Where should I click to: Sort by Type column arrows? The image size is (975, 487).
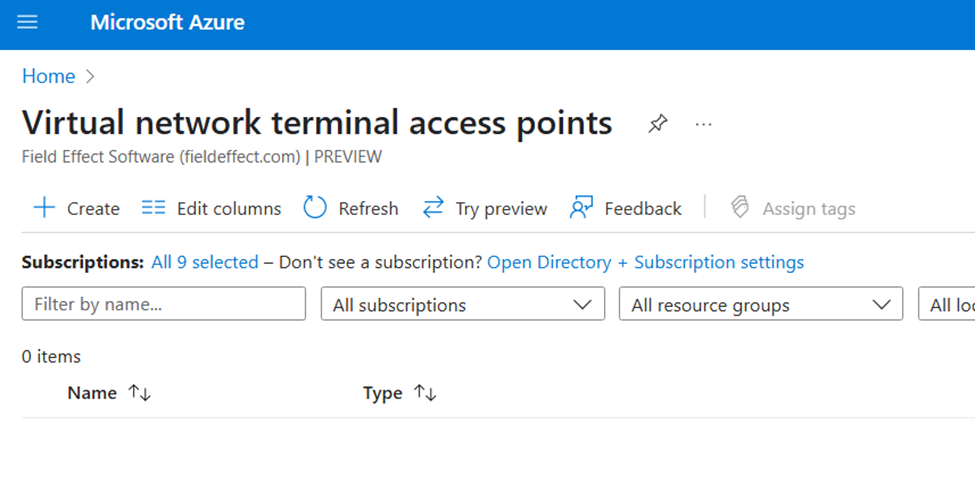click(x=425, y=393)
